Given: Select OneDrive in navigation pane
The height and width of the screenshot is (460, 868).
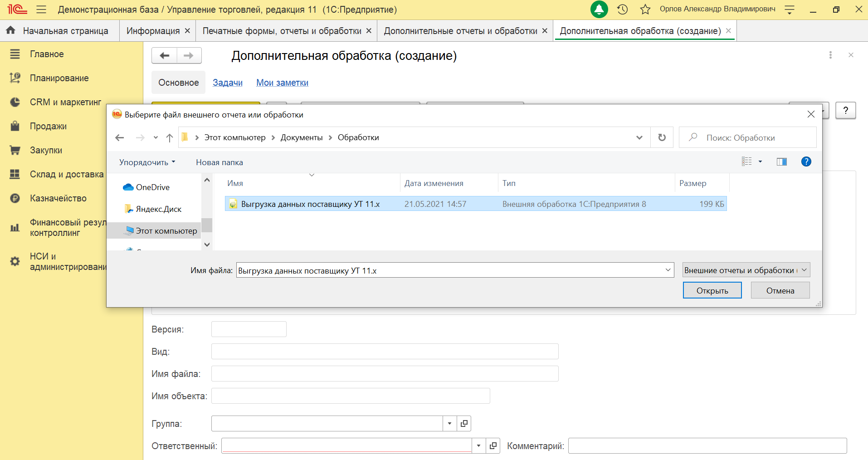Looking at the screenshot, I should [153, 187].
